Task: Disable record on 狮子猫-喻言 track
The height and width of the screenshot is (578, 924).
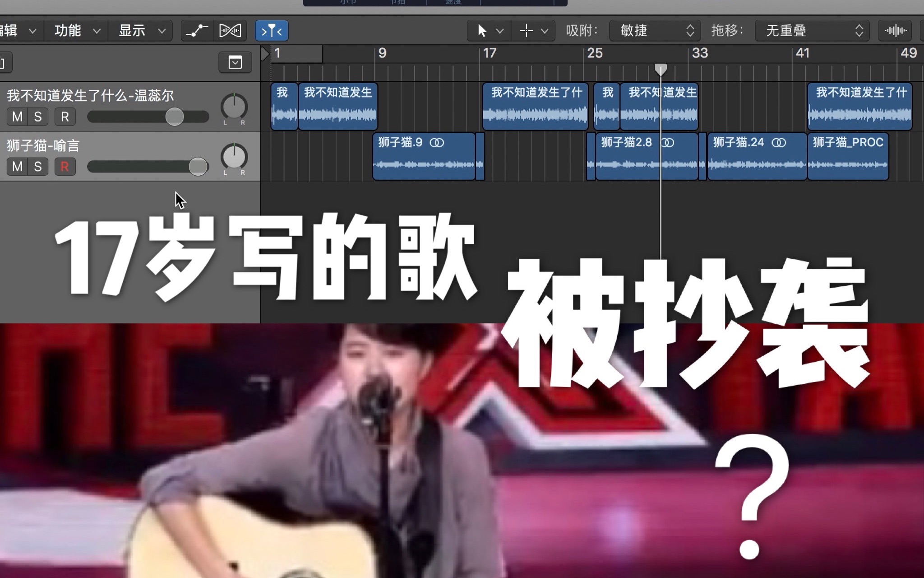Action: [65, 167]
